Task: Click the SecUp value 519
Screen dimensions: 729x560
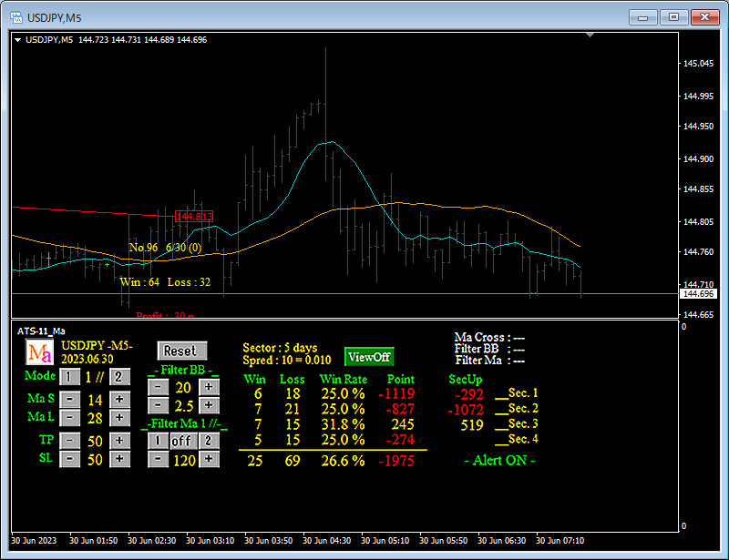Action: point(472,424)
